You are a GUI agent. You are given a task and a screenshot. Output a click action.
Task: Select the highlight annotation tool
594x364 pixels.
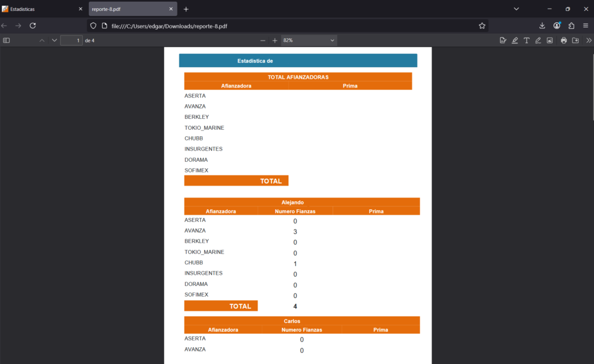(515, 41)
